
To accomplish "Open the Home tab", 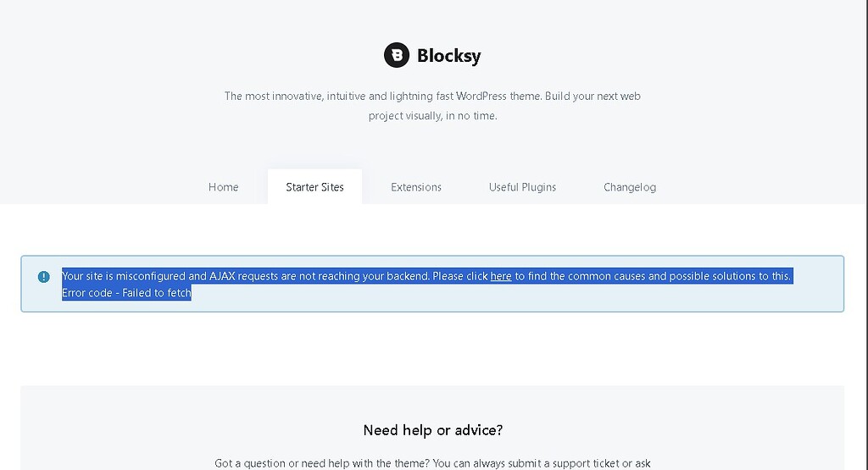I will (x=223, y=187).
